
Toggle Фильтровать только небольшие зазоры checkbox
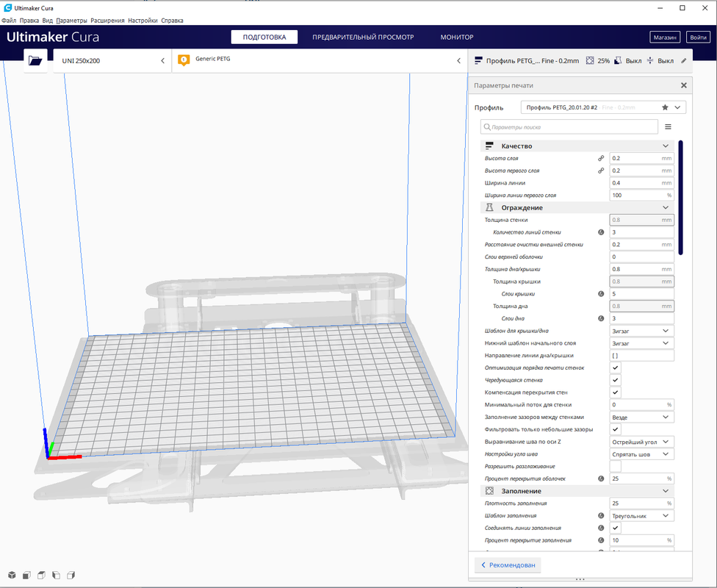coord(616,429)
